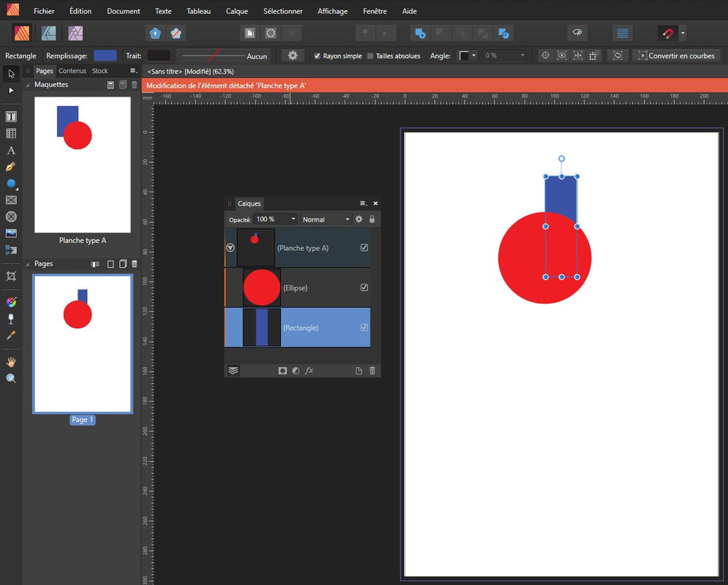Open the Calque menu
This screenshot has width=728, height=585.
click(237, 11)
